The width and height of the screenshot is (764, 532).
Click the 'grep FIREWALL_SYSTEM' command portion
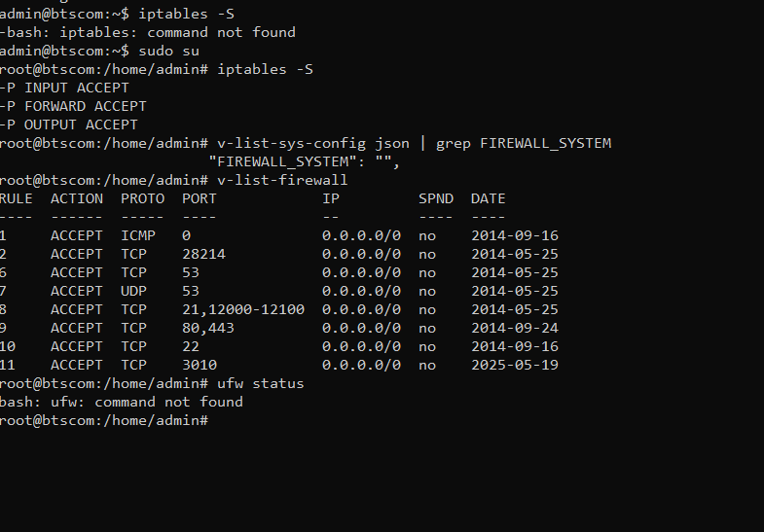click(524, 143)
